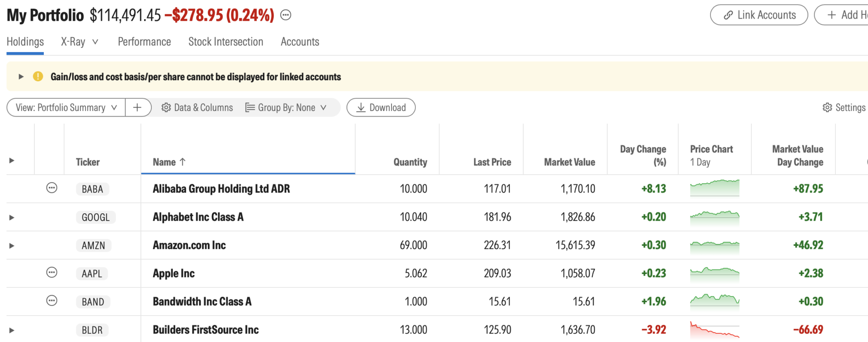Viewport: 868px width, 342px height.
Task: Expand the GOOGL holding row
Action: coord(12,217)
